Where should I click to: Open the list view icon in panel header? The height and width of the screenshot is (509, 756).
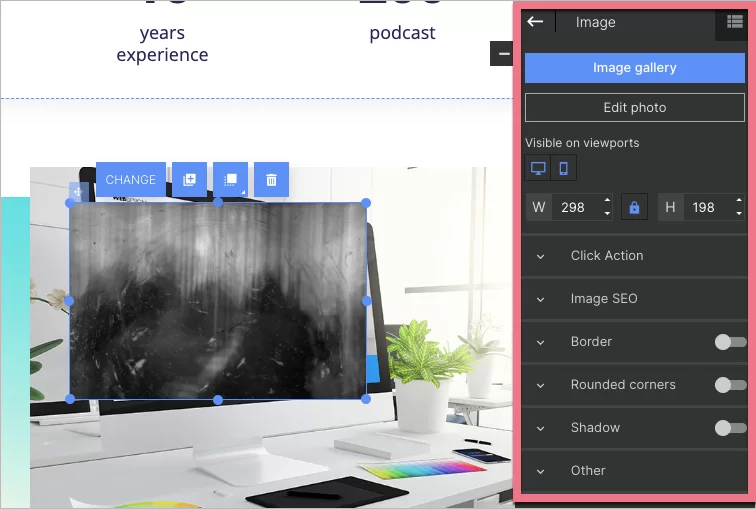click(x=734, y=23)
